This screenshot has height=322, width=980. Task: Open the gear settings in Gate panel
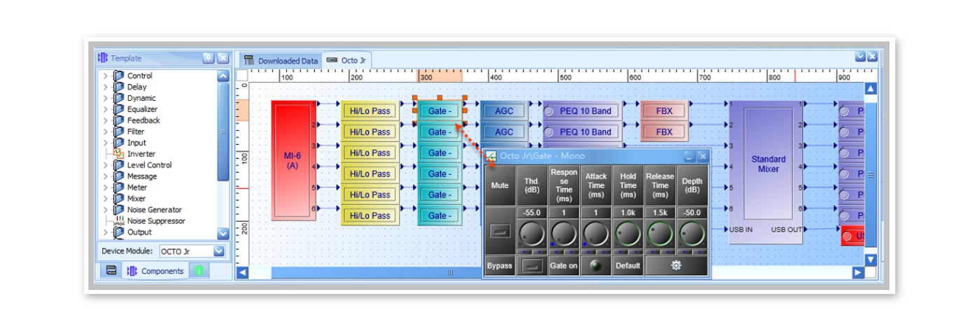676,266
